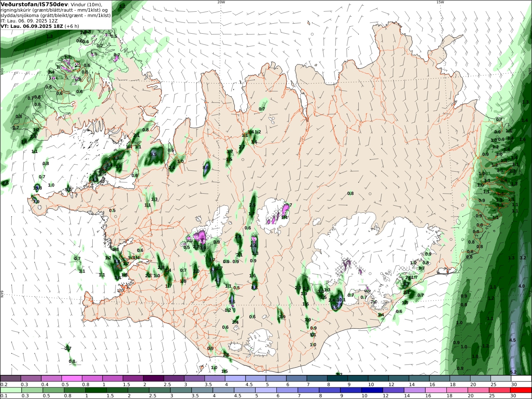Click the 'slydda/snjókoma' legend description line
Screen dimensions: 532x399
(56, 15)
